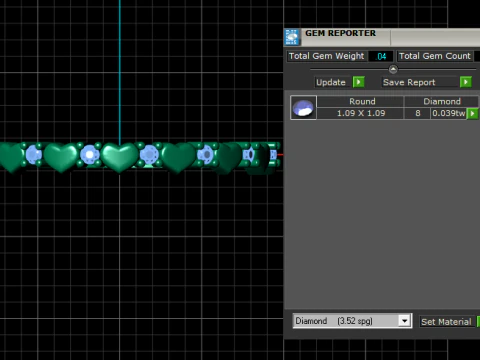The width and height of the screenshot is (480, 360).
Task: Select the round diamond gem thumbnail
Action: 303,108
